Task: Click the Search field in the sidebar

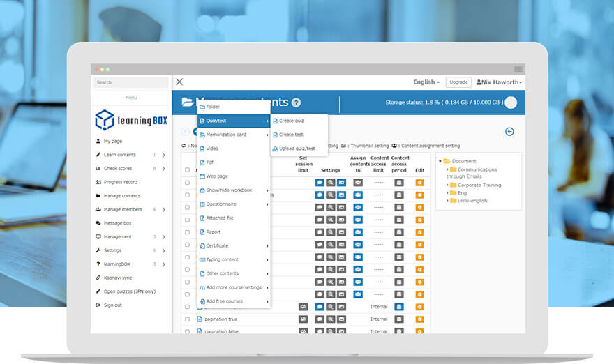Action: [x=130, y=82]
